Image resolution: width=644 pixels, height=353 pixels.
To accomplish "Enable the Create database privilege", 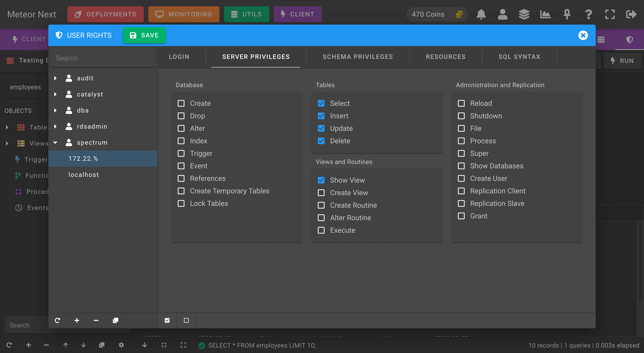I will click(181, 103).
